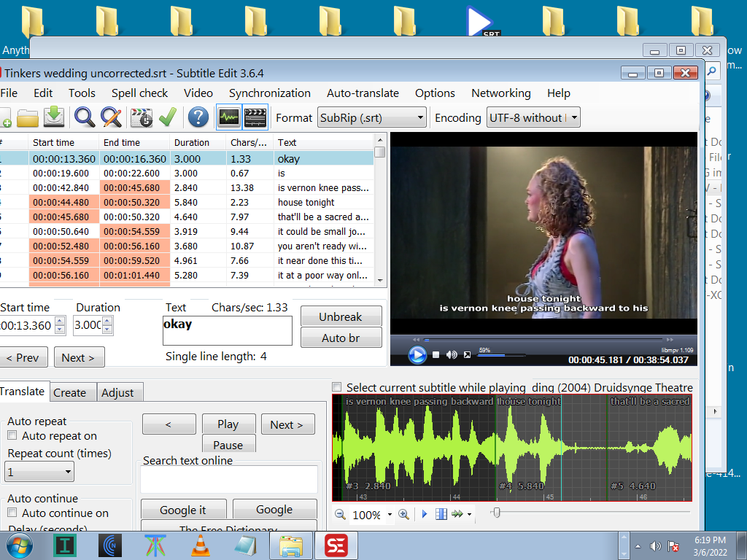Open the Replace tool with pencil magnifier
Viewport: 747px width, 560px height.
click(x=112, y=117)
